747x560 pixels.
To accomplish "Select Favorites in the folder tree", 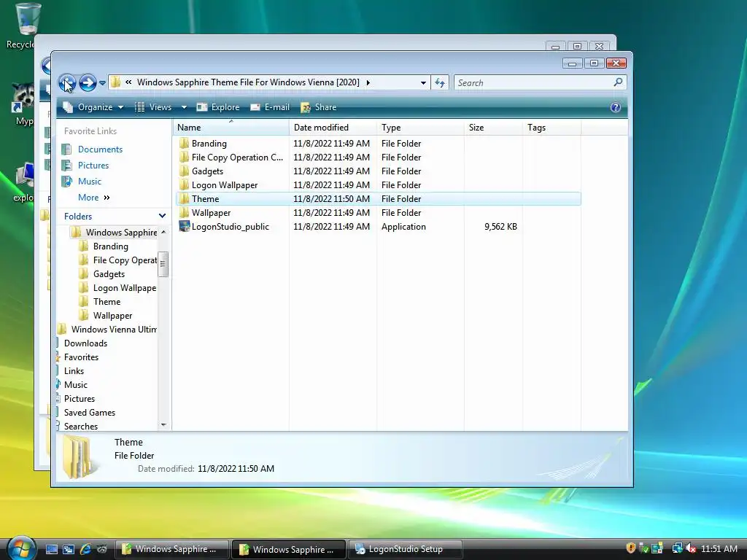I will (x=82, y=357).
